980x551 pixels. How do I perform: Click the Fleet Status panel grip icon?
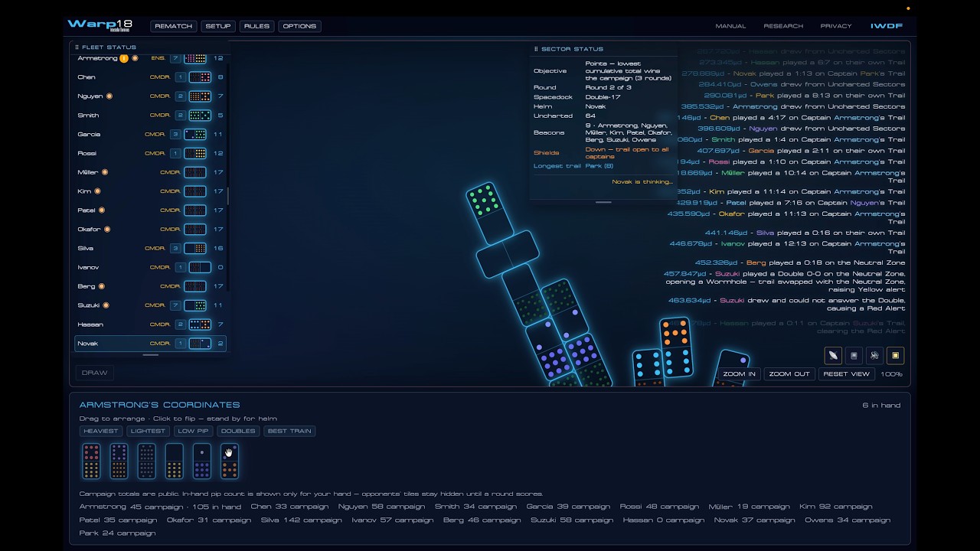[x=77, y=47]
